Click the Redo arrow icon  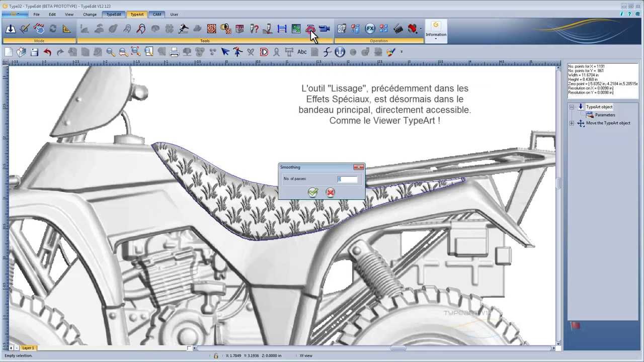point(60,52)
